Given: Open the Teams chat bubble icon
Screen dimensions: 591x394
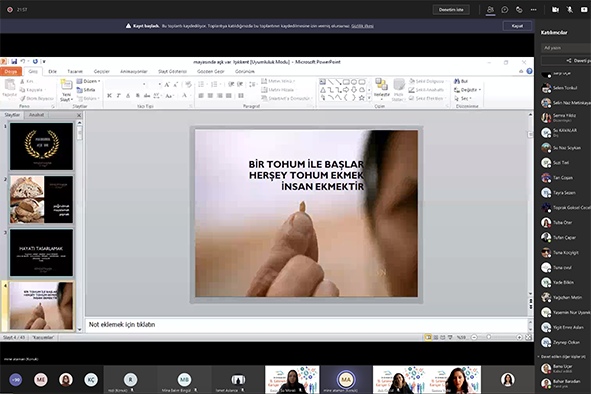Looking at the screenshot, I should [505, 10].
